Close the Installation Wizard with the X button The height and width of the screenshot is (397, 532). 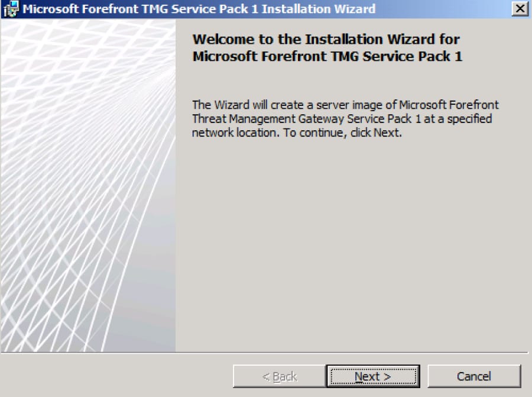click(520, 9)
